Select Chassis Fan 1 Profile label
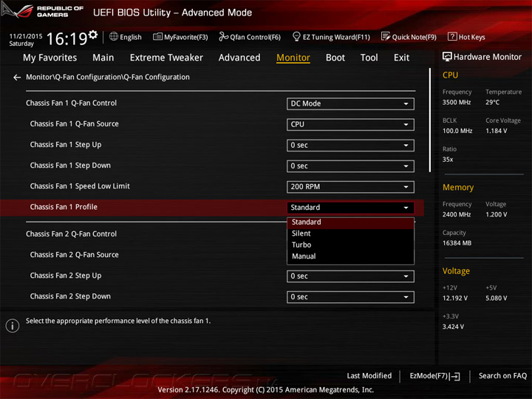The width and height of the screenshot is (532, 399). click(64, 207)
